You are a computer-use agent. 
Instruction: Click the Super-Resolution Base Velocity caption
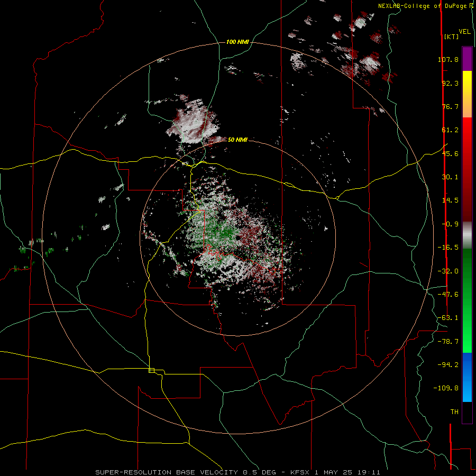coord(237,472)
